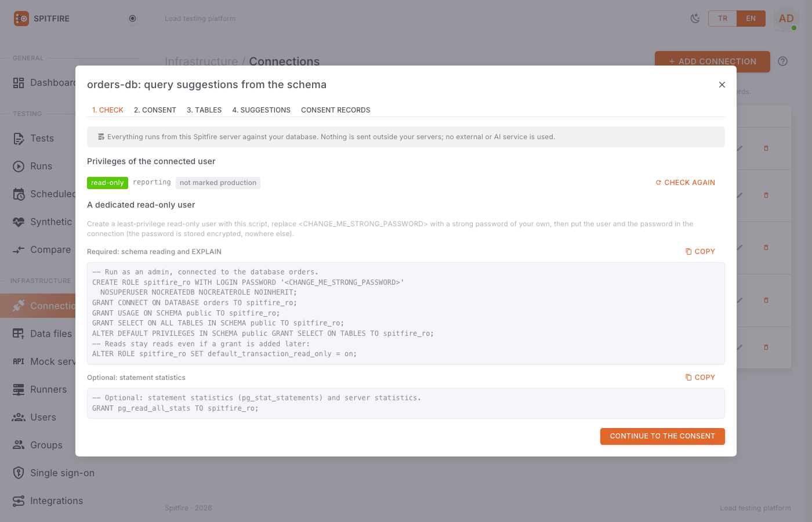Click Check Again to recheck privileges
The height and width of the screenshot is (522, 812).
tap(686, 183)
